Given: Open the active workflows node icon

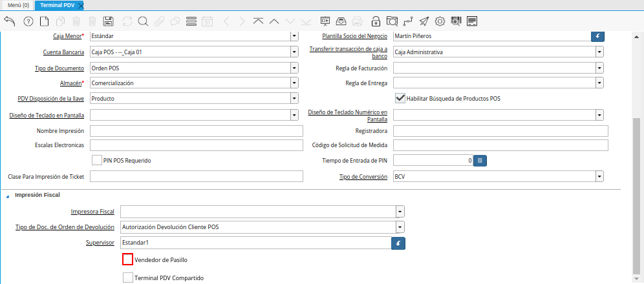Looking at the screenshot, I should (408, 21).
